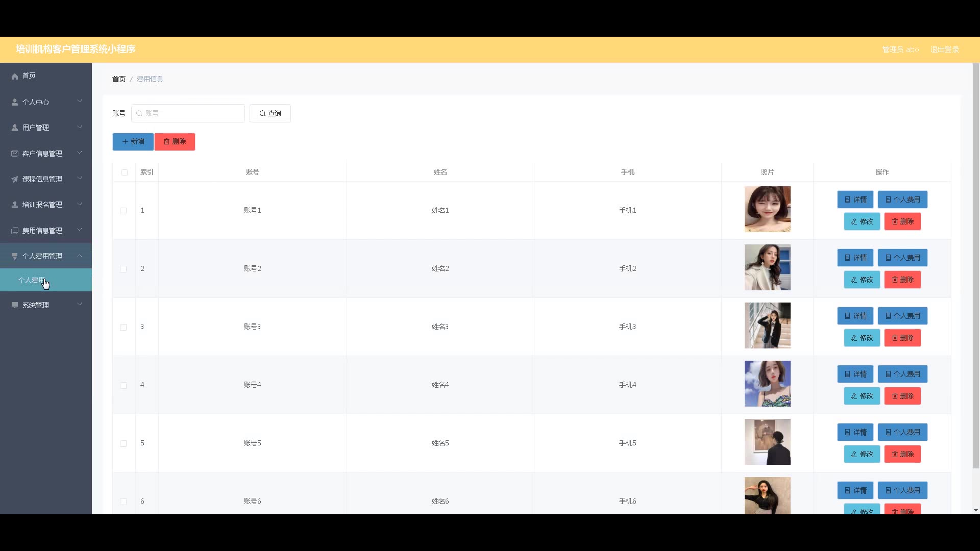Toggle the select-all checkbox in table header
The height and width of the screenshot is (551, 980).
click(124, 172)
